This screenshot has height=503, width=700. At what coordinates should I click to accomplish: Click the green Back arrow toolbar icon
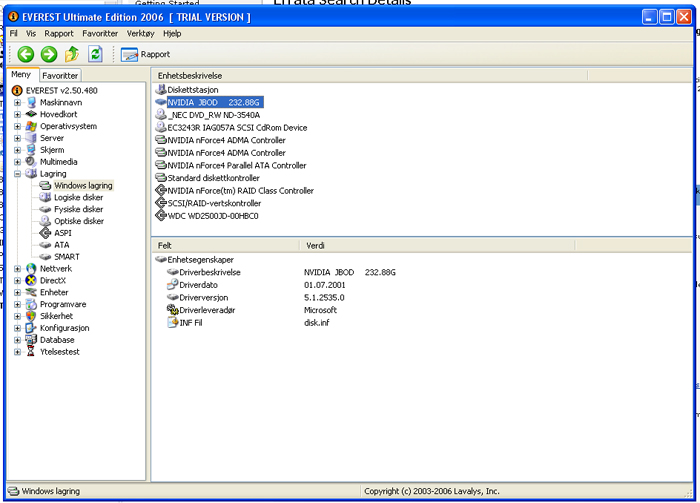25,54
